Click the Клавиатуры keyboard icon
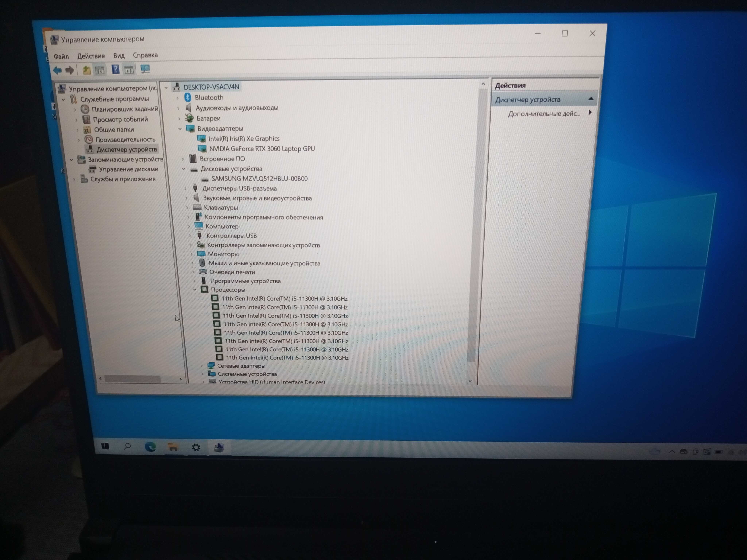 (197, 207)
